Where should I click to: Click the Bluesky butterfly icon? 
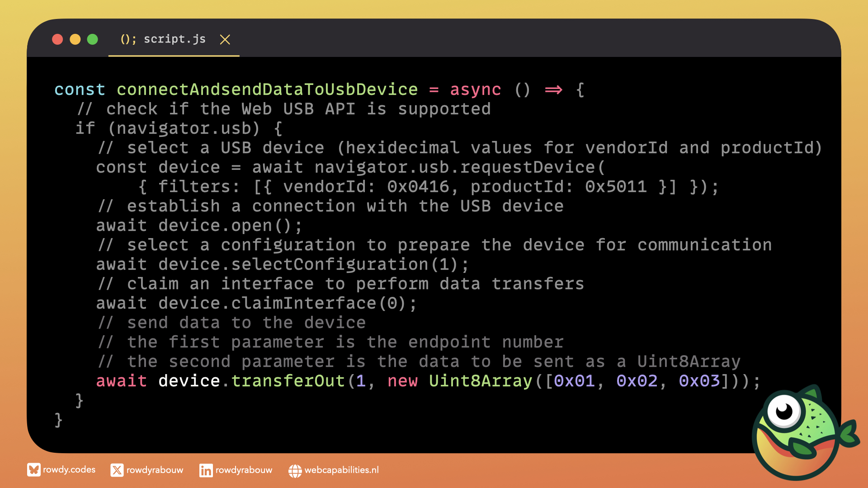33,470
